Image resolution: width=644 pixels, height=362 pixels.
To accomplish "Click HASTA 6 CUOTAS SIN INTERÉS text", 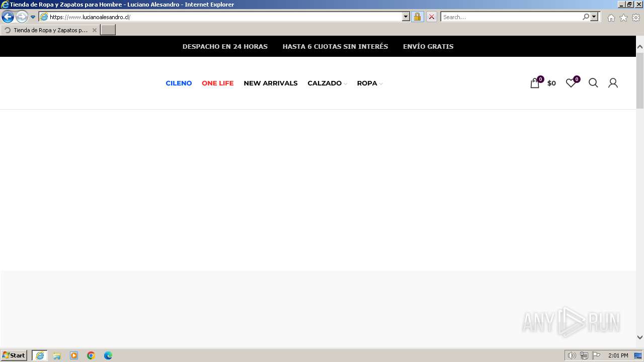I will (x=335, y=46).
